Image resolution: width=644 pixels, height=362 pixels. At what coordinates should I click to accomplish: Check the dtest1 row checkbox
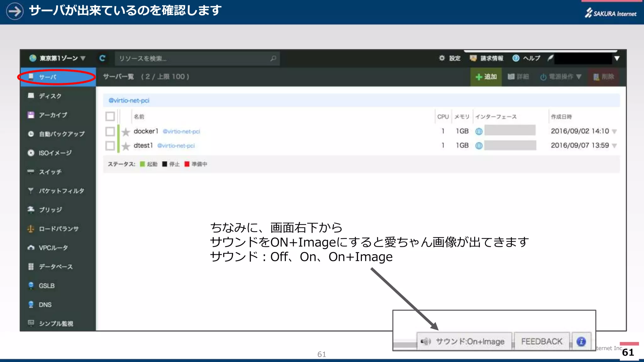(x=110, y=145)
